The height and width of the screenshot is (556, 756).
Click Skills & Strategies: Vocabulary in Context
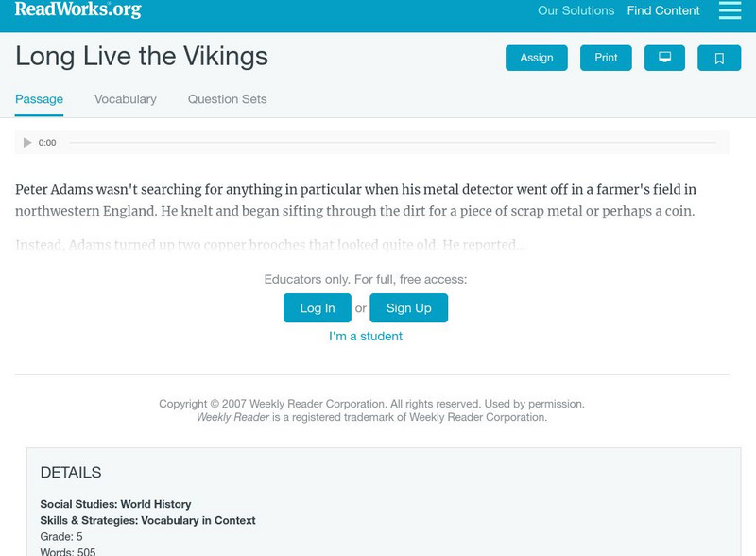click(x=147, y=521)
